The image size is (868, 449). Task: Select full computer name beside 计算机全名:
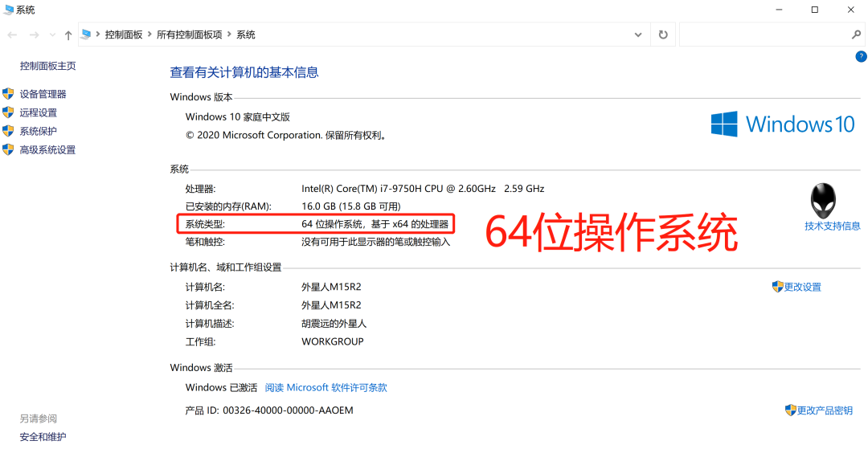331,305
